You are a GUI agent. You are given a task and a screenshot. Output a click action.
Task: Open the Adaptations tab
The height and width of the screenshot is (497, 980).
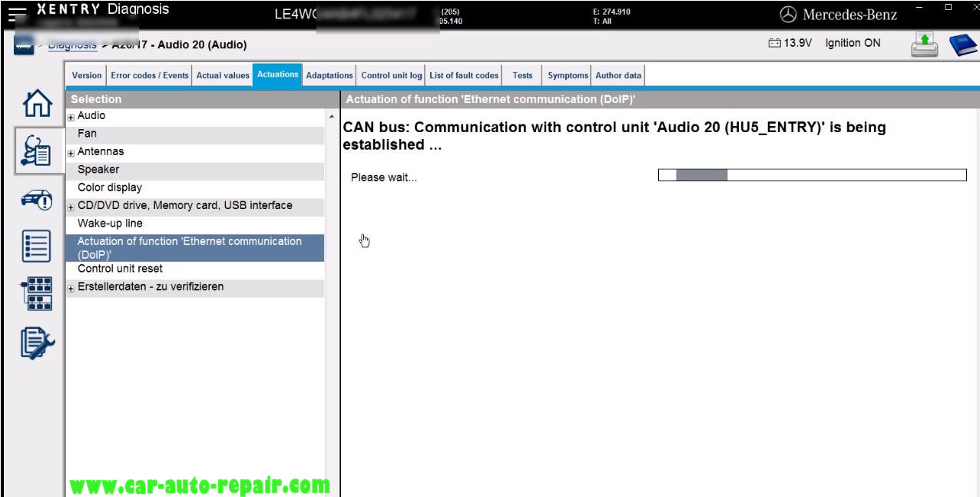[329, 75]
